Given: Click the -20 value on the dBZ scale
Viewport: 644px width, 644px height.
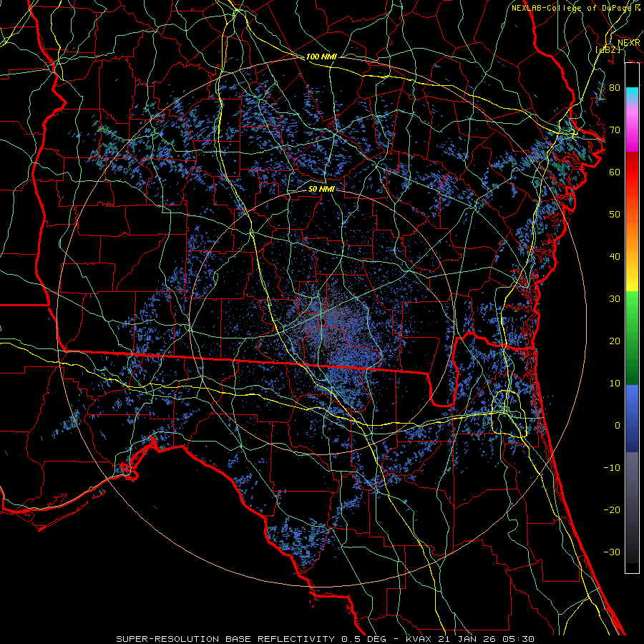Looking at the screenshot, I should (x=612, y=510).
